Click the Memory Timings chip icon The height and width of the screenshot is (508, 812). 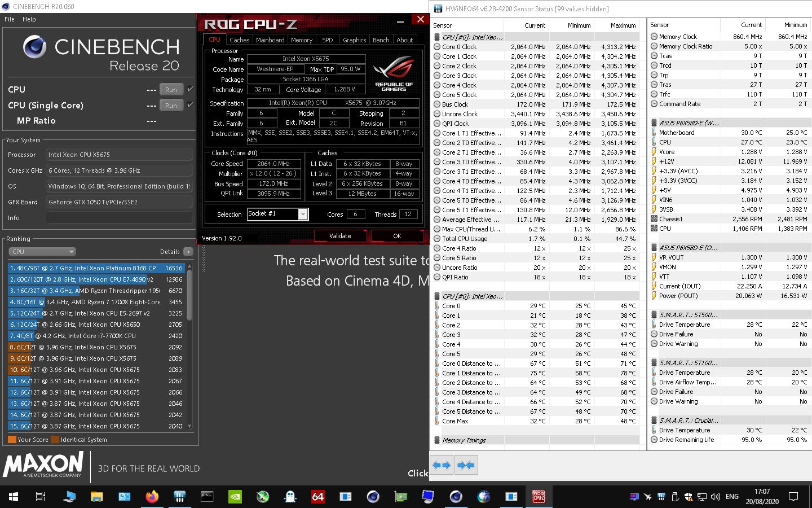437,440
